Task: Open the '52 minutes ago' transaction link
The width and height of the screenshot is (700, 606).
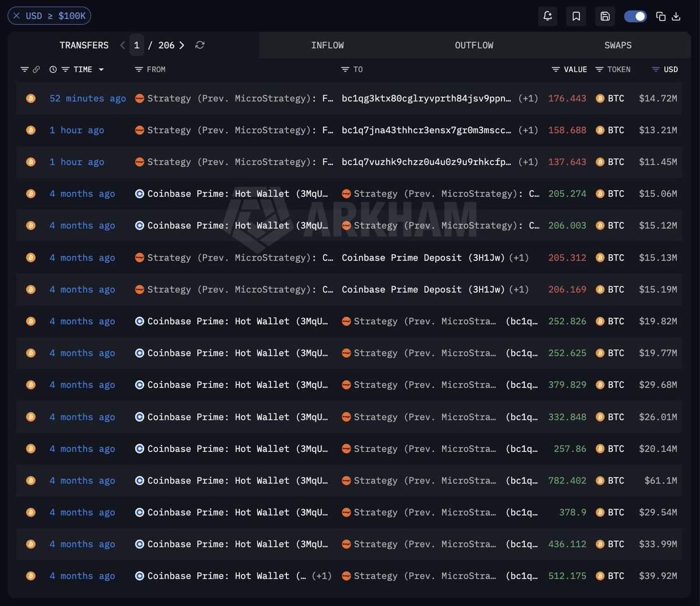Action: pyautogui.click(x=87, y=98)
